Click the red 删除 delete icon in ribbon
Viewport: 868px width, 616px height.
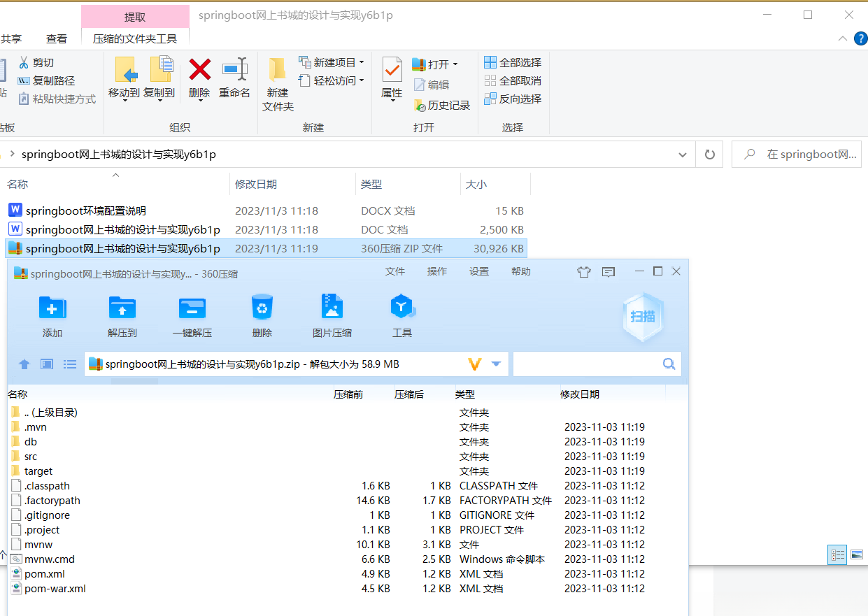click(x=200, y=69)
